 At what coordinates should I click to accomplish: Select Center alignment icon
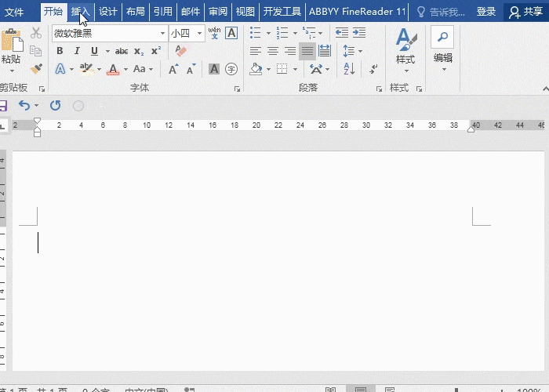pyautogui.click(x=273, y=51)
